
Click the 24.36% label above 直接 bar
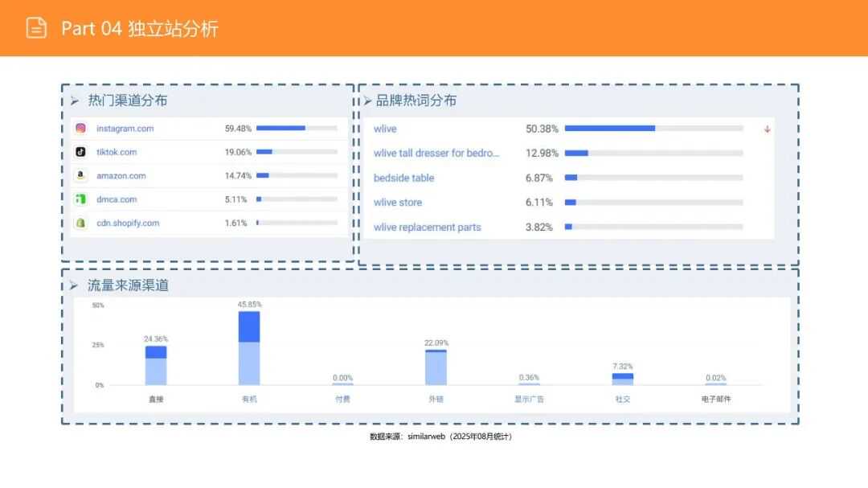pos(156,339)
